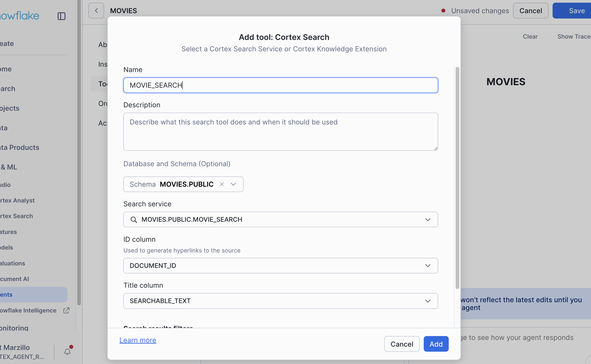Image resolution: width=591 pixels, height=364 pixels.
Task: Click the Add button in the dialog
Action: 436,344
